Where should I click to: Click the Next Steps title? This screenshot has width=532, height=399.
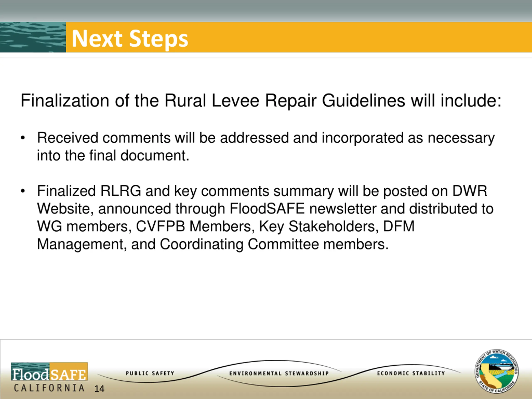click(x=130, y=38)
